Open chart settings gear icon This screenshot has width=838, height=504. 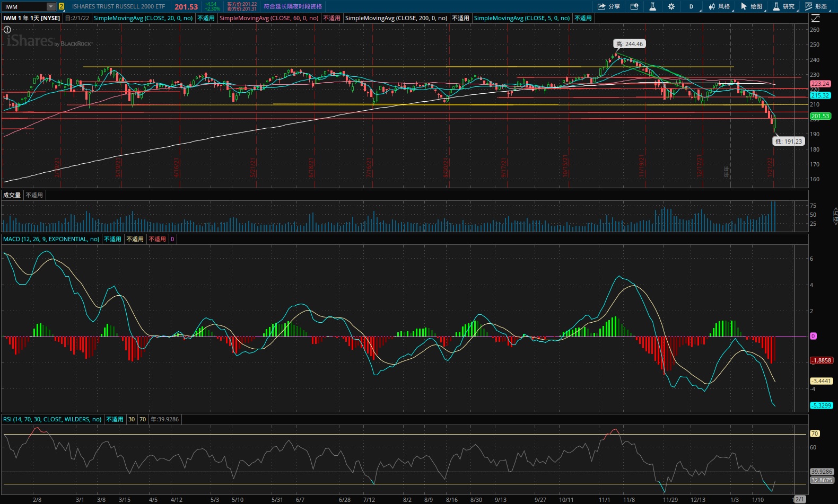(x=671, y=6)
